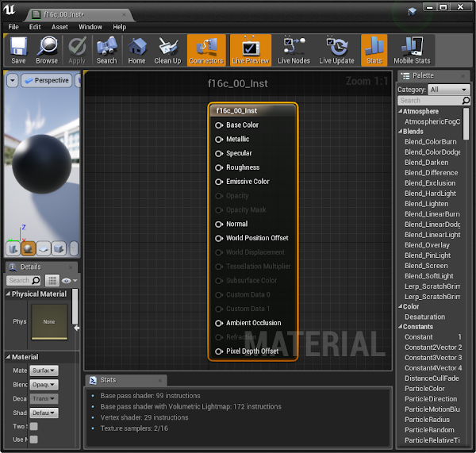Collapse the Material section in Details
The image size is (476, 453).
8,357
